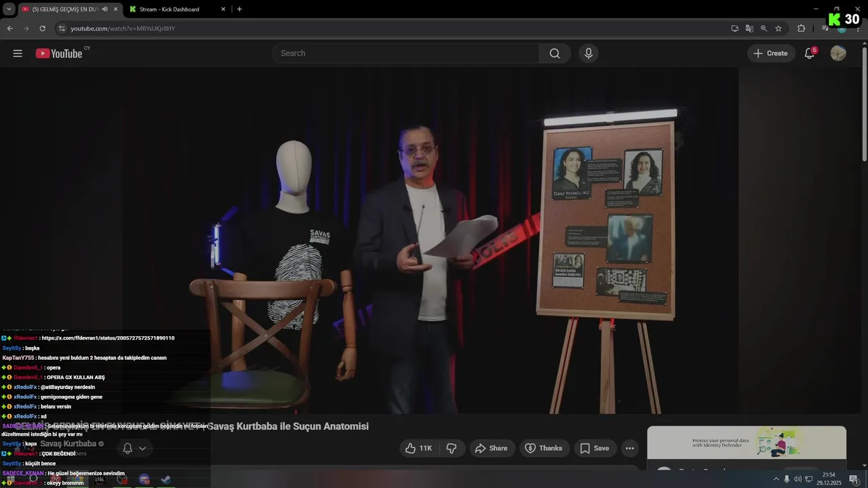Click chat message 'gemigonagına giden gene'
This screenshot has width=868, height=488.
(x=71, y=397)
